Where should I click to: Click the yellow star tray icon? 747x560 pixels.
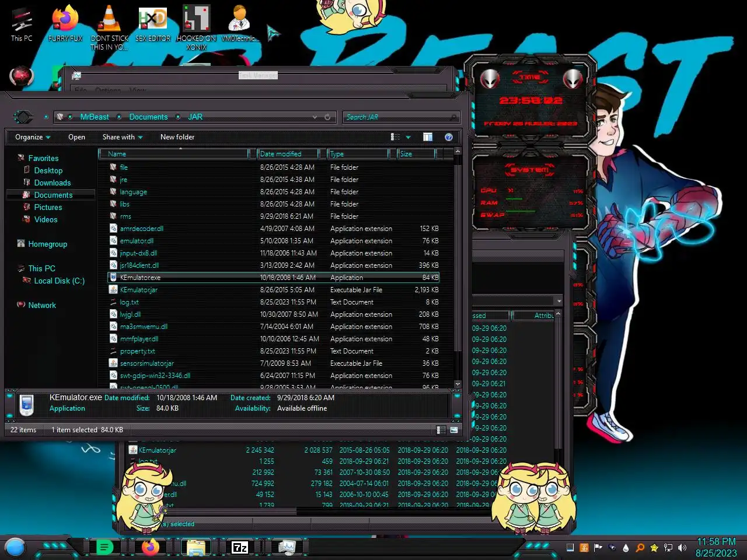coord(654,548)
